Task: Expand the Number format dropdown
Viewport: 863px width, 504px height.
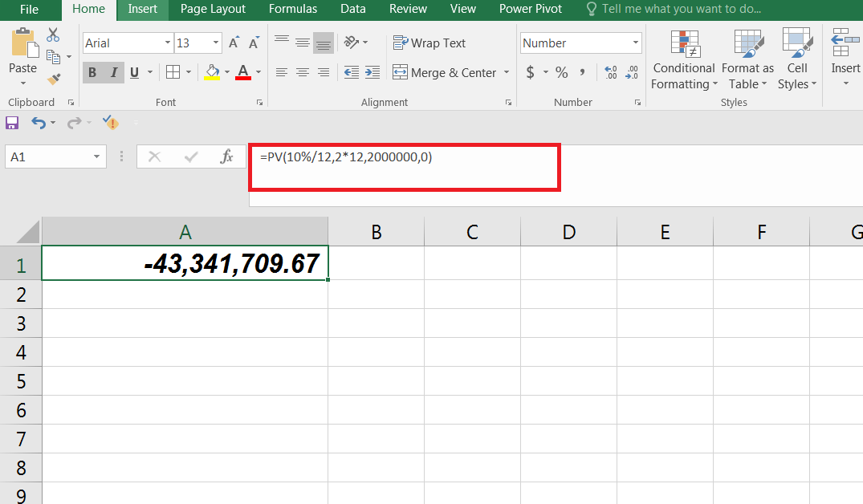Action: click(636, 43)
